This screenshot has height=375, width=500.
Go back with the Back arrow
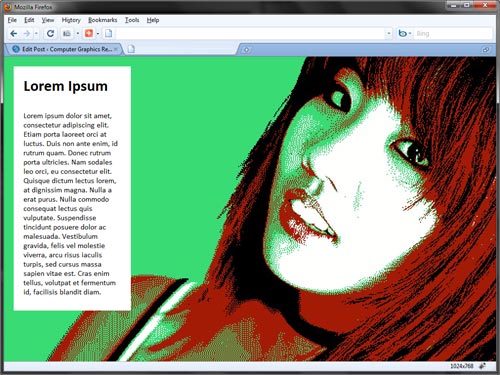[14, 34]
